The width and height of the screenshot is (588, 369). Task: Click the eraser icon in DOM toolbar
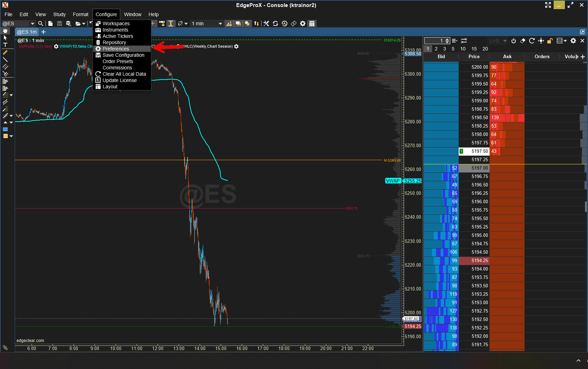point(522,41)
